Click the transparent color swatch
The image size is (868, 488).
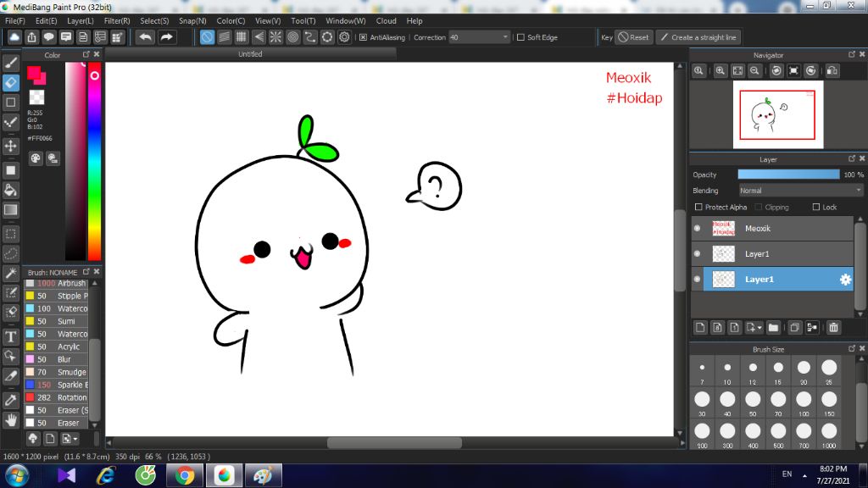(36, 97)
